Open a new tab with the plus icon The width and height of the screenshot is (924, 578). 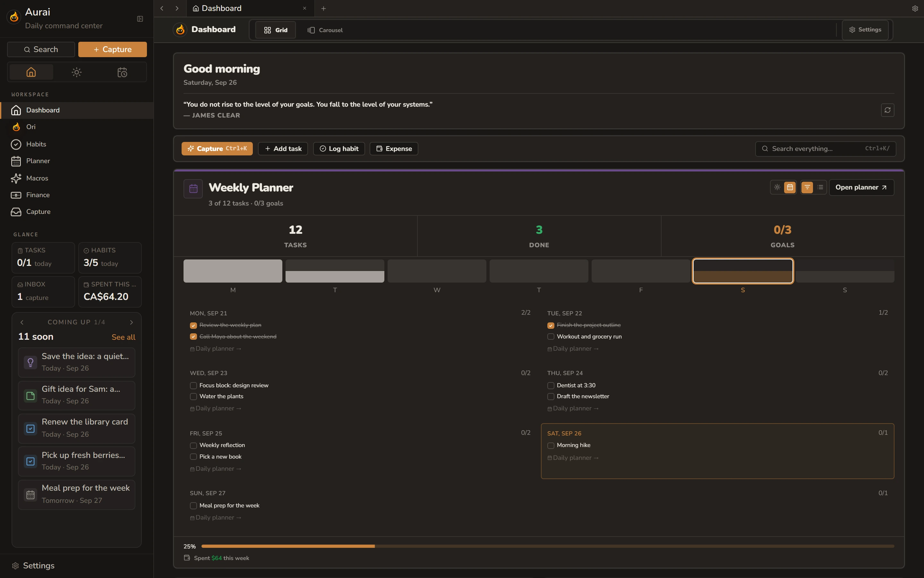[x=323, y=8]
